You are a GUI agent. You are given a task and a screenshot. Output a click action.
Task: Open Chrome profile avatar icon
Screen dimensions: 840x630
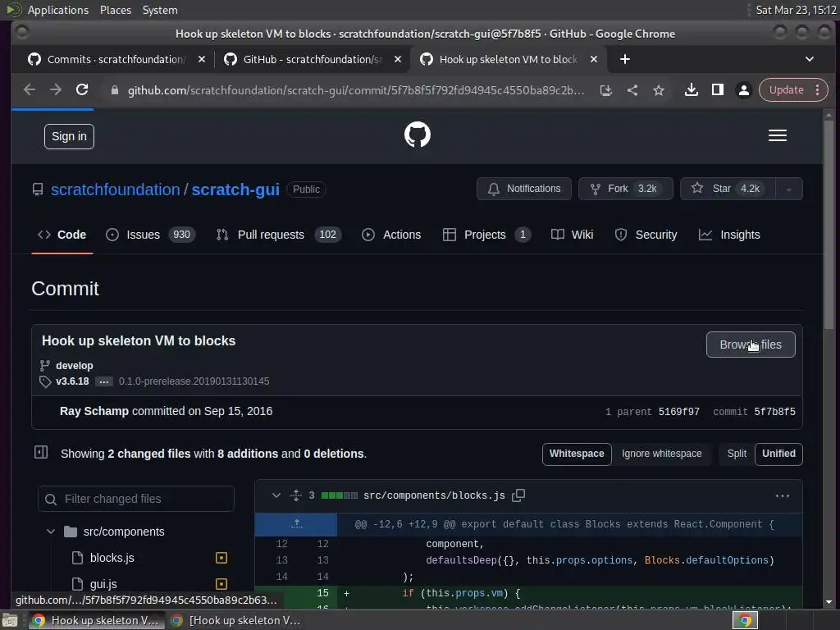pos(743,90)
